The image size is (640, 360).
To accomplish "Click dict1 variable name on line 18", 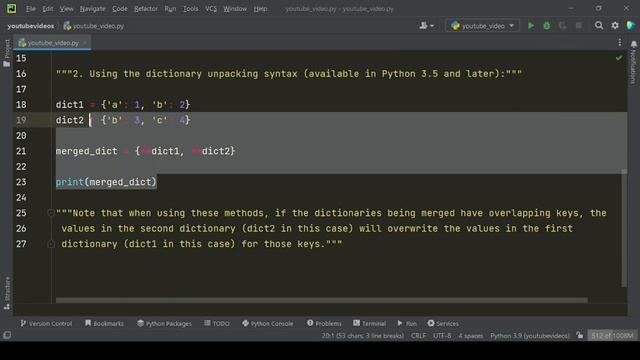I will pyautogui.click(x=70, y=104).
